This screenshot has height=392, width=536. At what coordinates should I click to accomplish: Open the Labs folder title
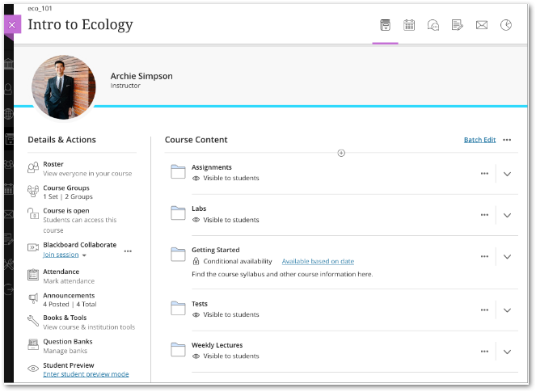pyautogui.click(x=199, y=209)
